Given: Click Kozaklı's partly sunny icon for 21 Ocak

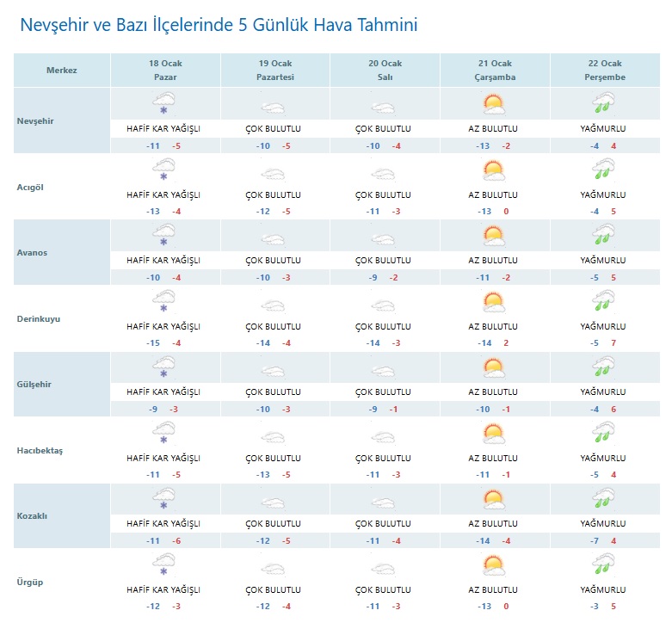Looking at the screenshot, I should (493, 500).
